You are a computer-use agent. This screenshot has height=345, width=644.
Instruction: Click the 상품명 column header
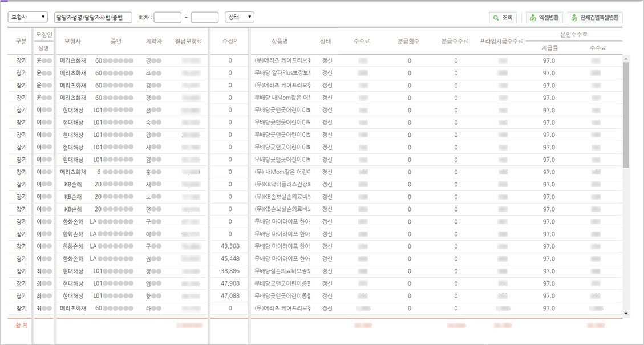click(x=280, y=41)
